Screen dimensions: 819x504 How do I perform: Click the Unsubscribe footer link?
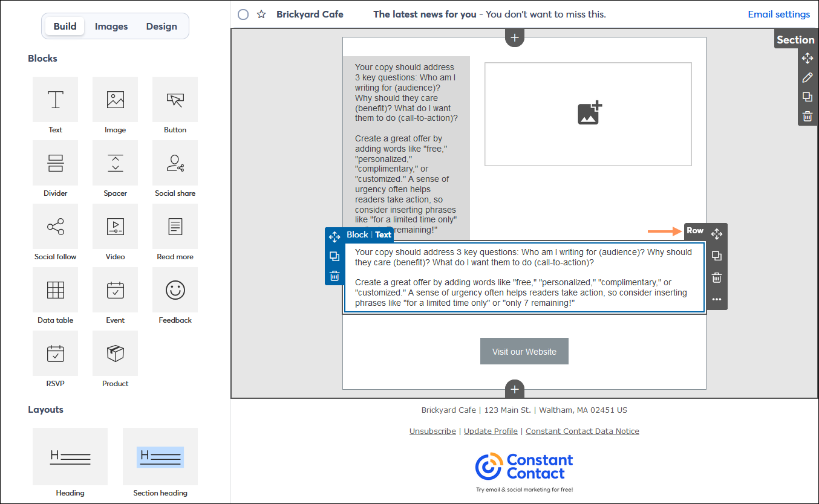click(x=432, y=431)
